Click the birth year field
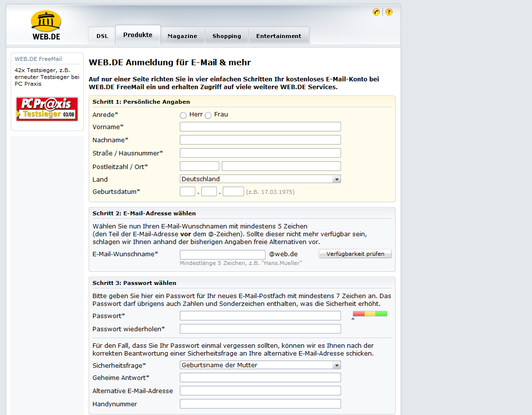532x415 pixels. click(233, 192)
